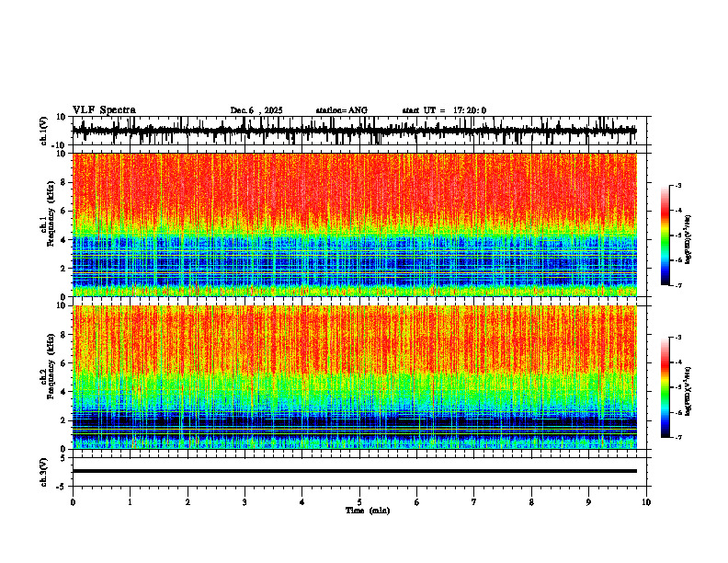728x563 pixels.
Task: Click the time tick label '3'
Action: pos(245,502)
